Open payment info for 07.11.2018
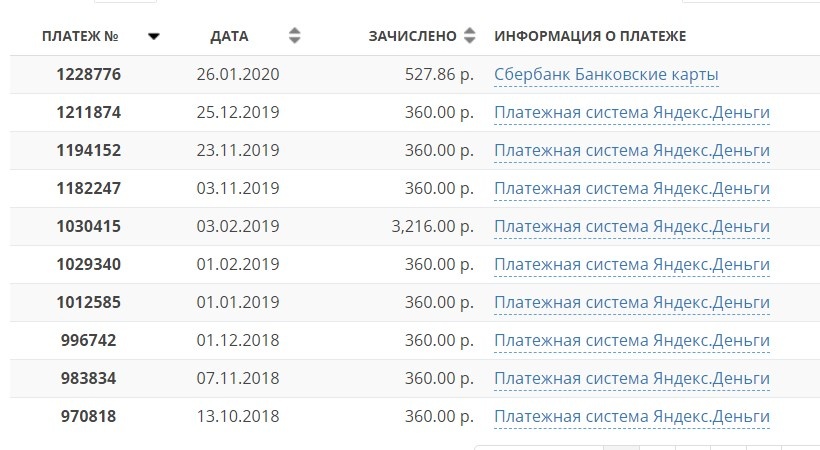 [632, 379]
